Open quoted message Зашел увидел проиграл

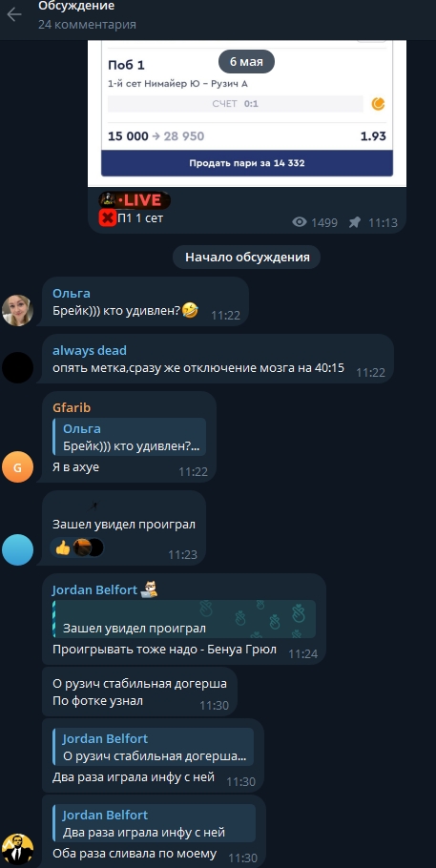click(184, 619)
